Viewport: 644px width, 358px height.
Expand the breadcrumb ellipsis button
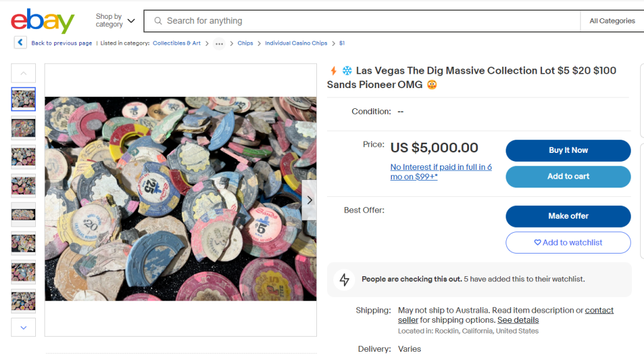(219, 43)
